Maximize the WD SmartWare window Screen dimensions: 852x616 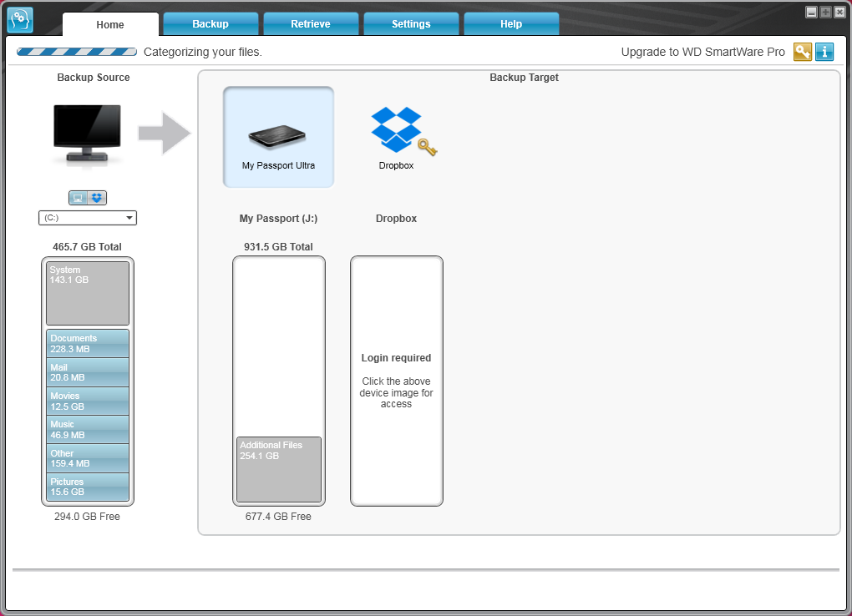[x=825, y=13]
